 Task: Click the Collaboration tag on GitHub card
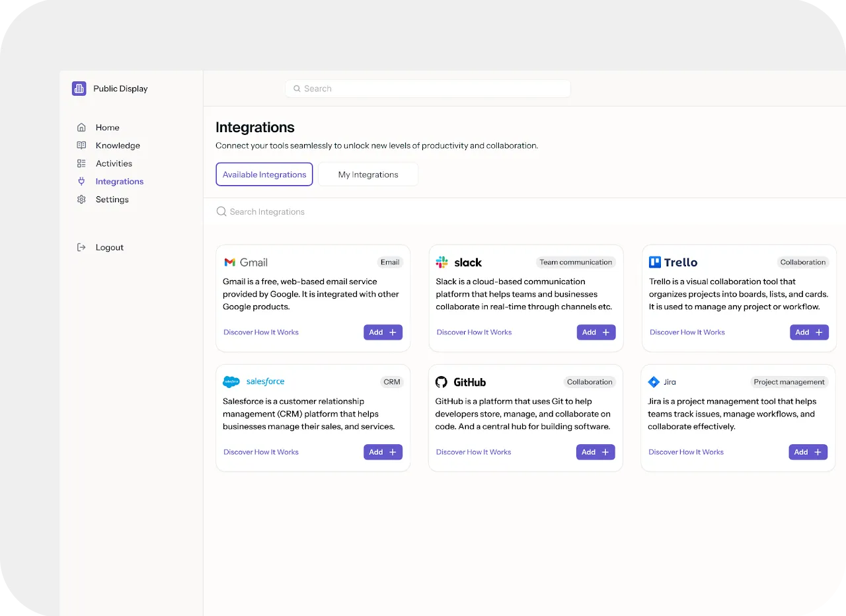coord(590,382)
